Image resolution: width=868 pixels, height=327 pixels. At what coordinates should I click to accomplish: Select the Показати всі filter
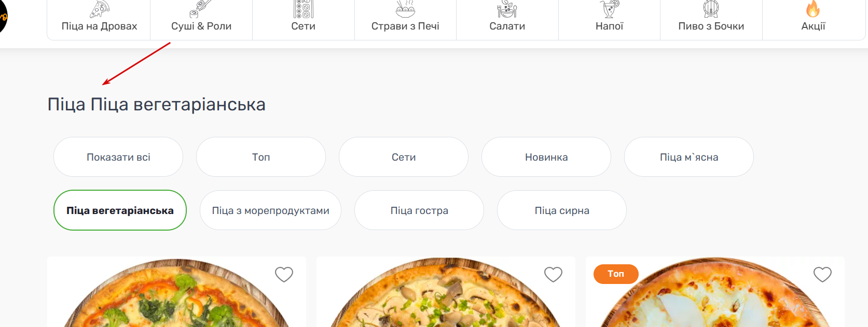(118, 157)
